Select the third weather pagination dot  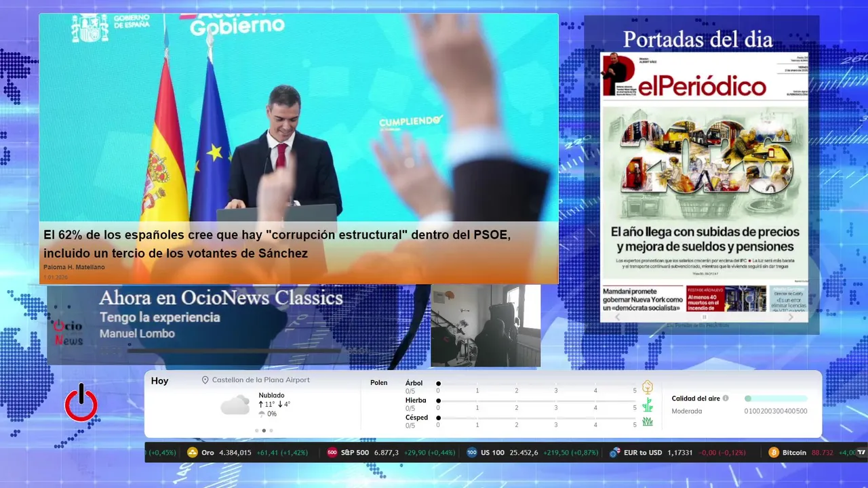click(271, 430)
